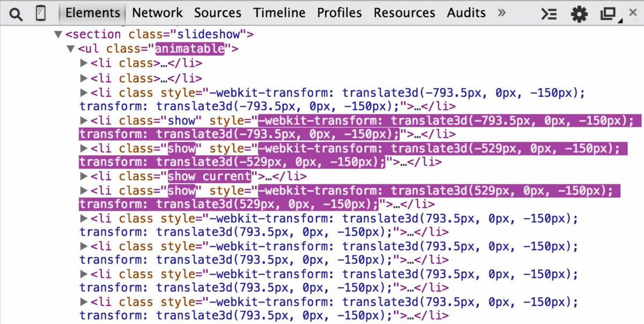This screenshot has height=324, width=644.
Task: Open the Resources tab
Action: (405, 12)
